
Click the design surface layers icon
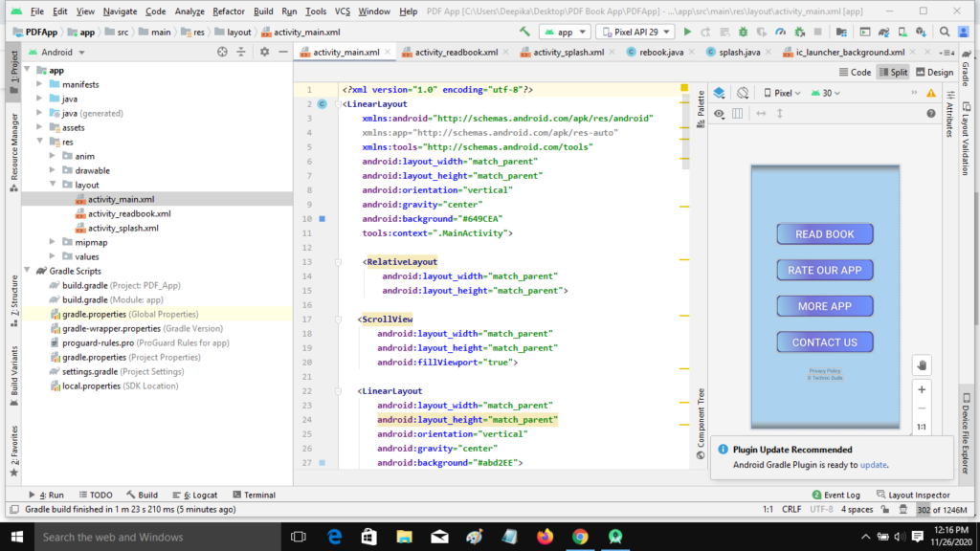[720, 93]
